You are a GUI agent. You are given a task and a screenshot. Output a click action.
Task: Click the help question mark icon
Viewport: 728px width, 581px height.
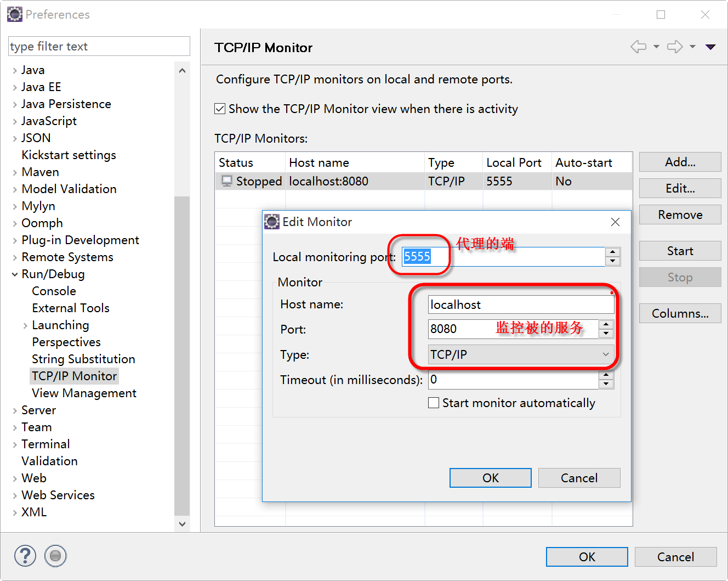[x=25, y=556]
